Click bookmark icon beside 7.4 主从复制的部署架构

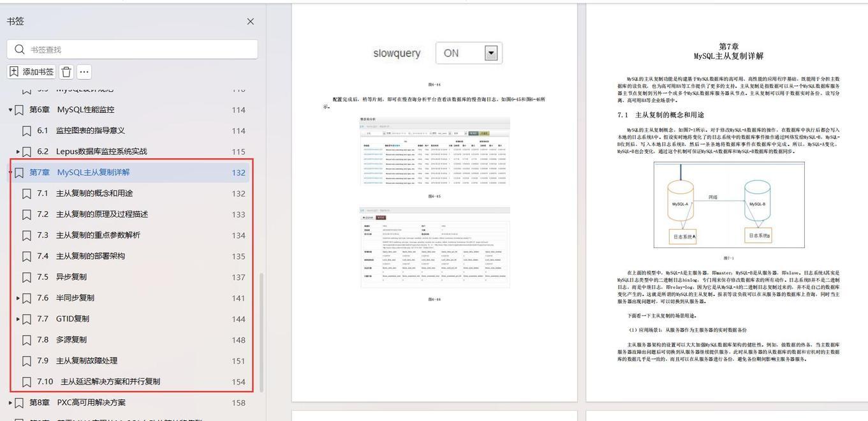(27, 256)
